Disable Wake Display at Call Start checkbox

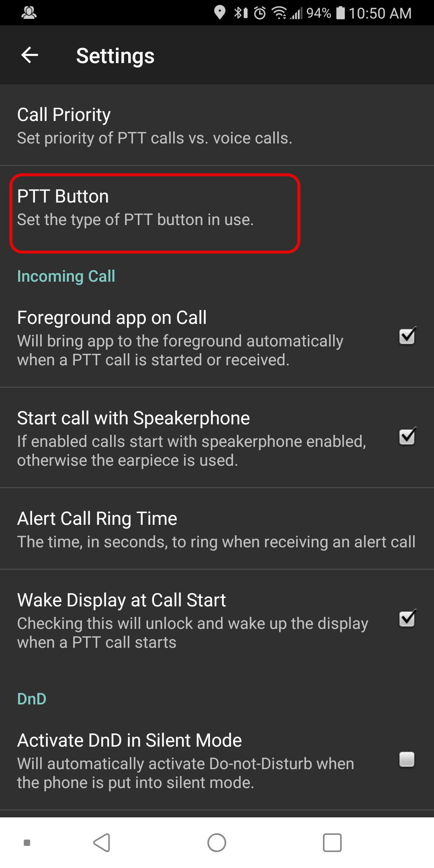click(407, 619)
